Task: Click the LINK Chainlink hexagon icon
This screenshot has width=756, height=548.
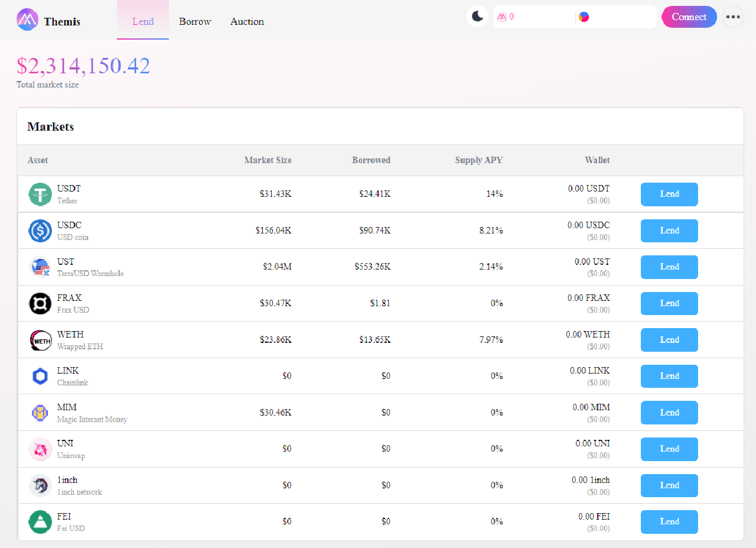Action: [x=40, y=377]
